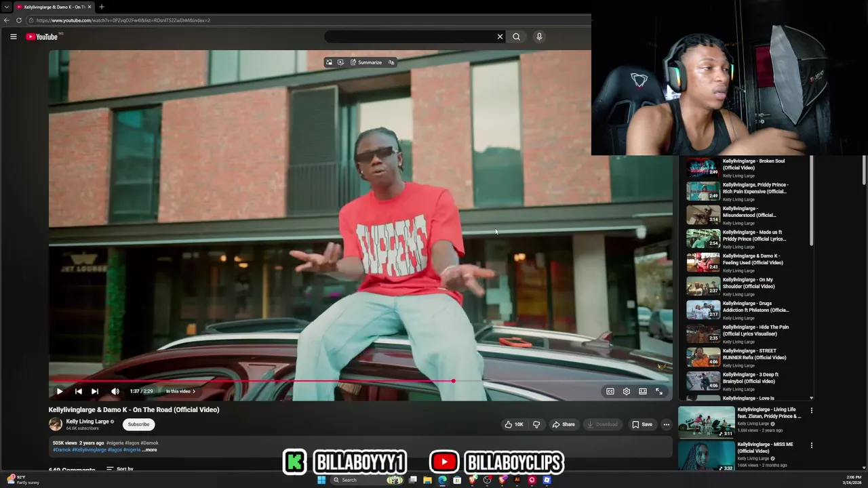Open options for the Living Life video
The width and height of the screenshot is (868, 488).
(811, 410)
